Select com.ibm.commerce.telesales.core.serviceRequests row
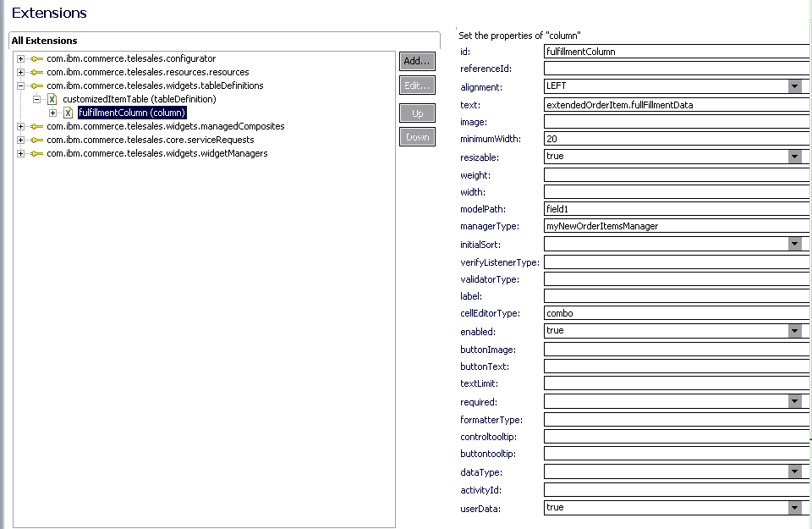Image resolution: width=812 pixels, height=529 pixels. 151,140
